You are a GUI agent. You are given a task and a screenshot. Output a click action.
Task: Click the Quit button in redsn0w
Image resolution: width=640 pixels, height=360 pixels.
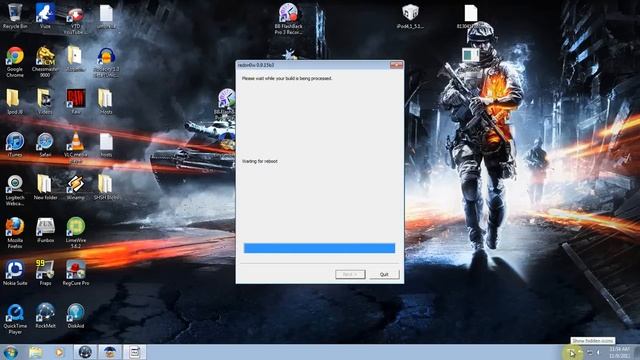(x=384, y=274)
